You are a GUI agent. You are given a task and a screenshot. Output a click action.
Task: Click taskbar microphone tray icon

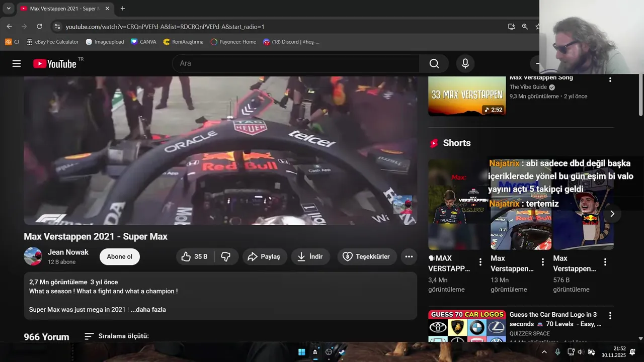pyautogui.click(x=557, y=352)
